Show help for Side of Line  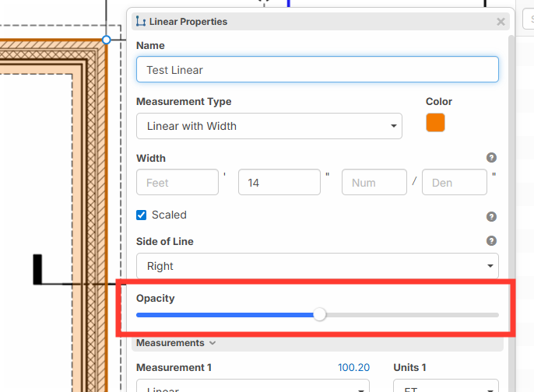491,241
